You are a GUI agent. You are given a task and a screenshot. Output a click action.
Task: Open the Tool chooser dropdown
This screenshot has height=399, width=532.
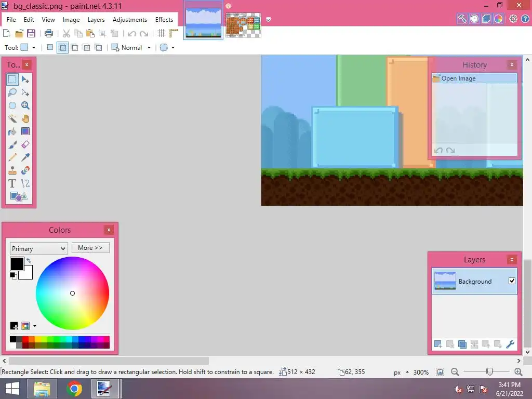click(x=28, y=47)
